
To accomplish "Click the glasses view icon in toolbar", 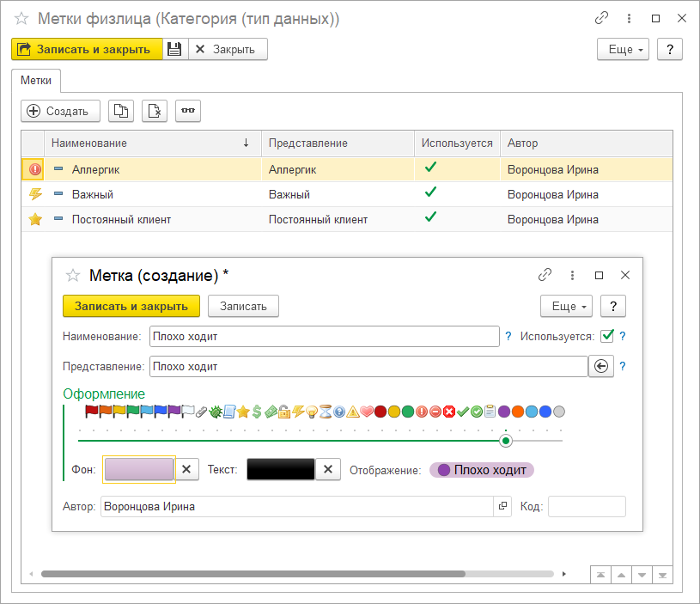I will coord(188,111).
